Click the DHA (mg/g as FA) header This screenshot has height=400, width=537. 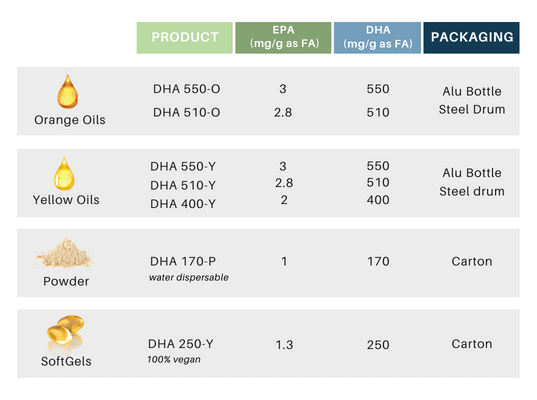(377, 38)
